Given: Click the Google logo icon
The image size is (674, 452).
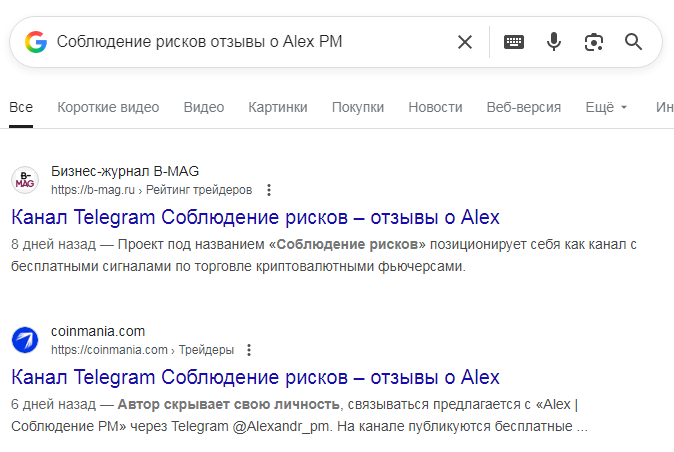Looking at the screenshot, I should (x=36, y=42).
